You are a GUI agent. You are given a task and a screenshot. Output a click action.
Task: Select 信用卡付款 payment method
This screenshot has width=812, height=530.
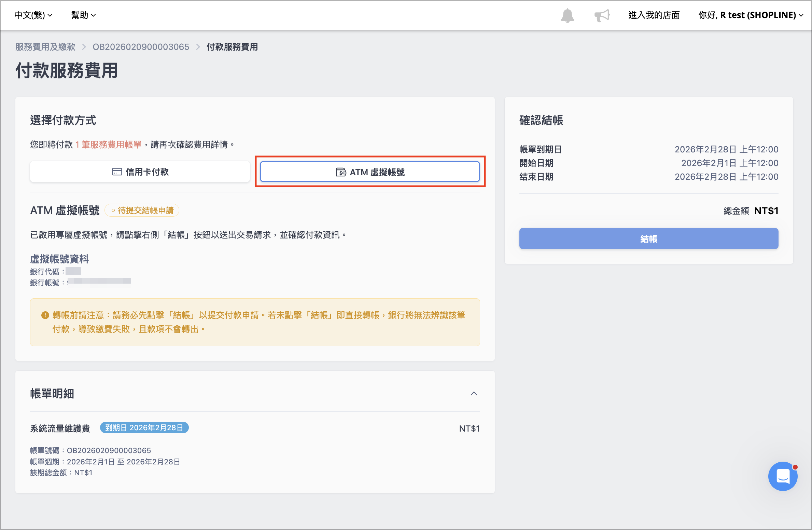(140, 172)
